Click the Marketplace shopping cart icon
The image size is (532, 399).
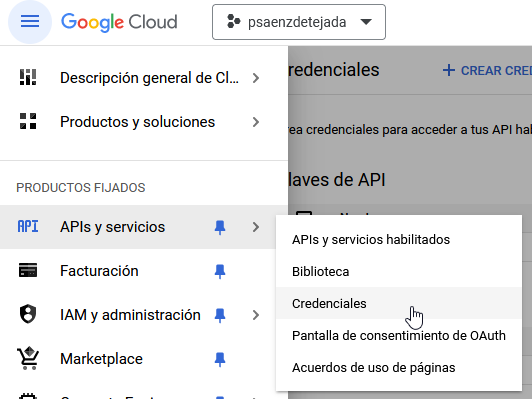pyautogui.click(x=28, y=358)
